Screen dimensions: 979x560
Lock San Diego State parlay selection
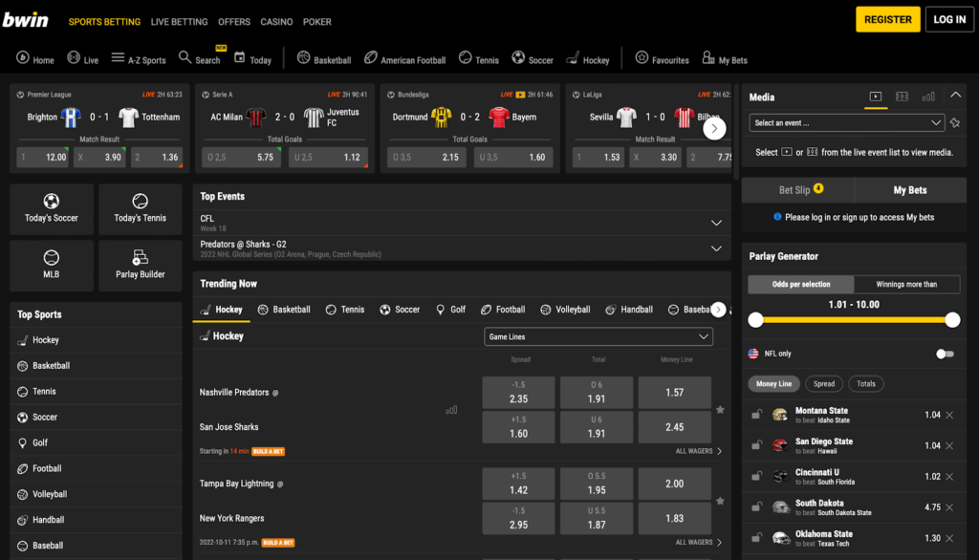(x=757, y=445)
